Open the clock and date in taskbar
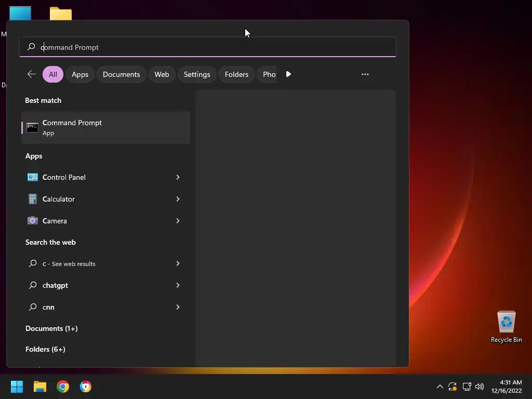532x399 pixels. pos(506,387)
